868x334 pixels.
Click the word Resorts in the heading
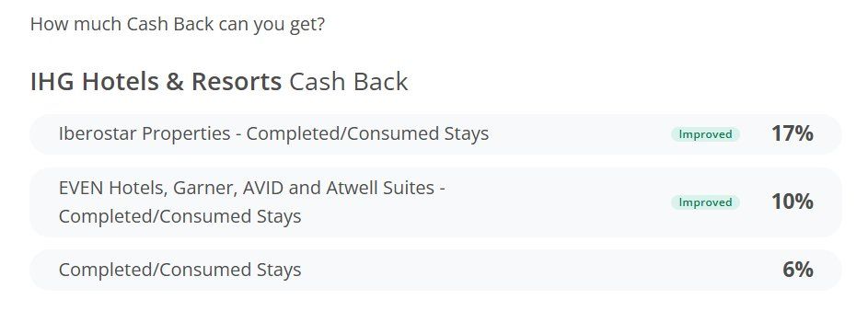(x=237, y=82)
